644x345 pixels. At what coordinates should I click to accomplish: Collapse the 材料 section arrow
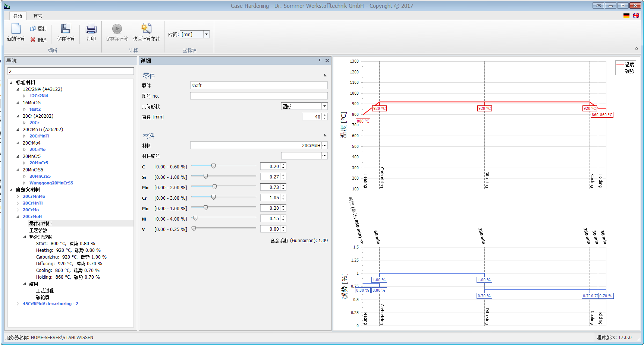click(x=325, y=135)
